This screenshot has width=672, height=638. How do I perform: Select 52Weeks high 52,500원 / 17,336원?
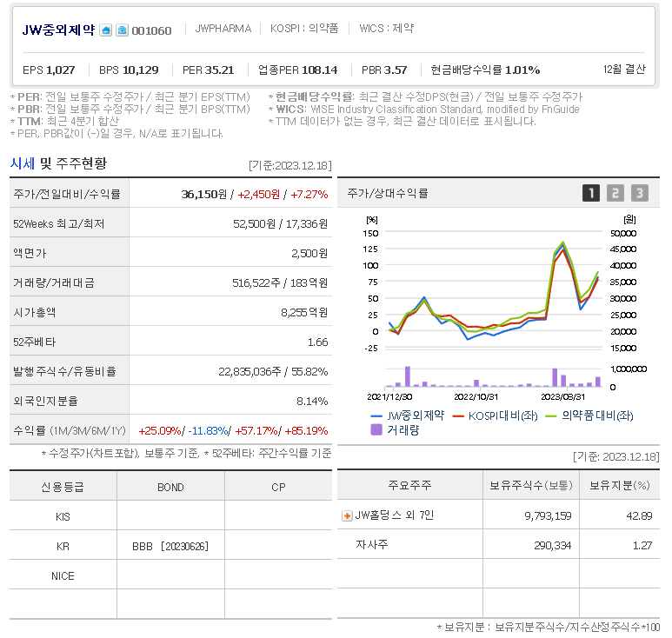tap(280, 224)
